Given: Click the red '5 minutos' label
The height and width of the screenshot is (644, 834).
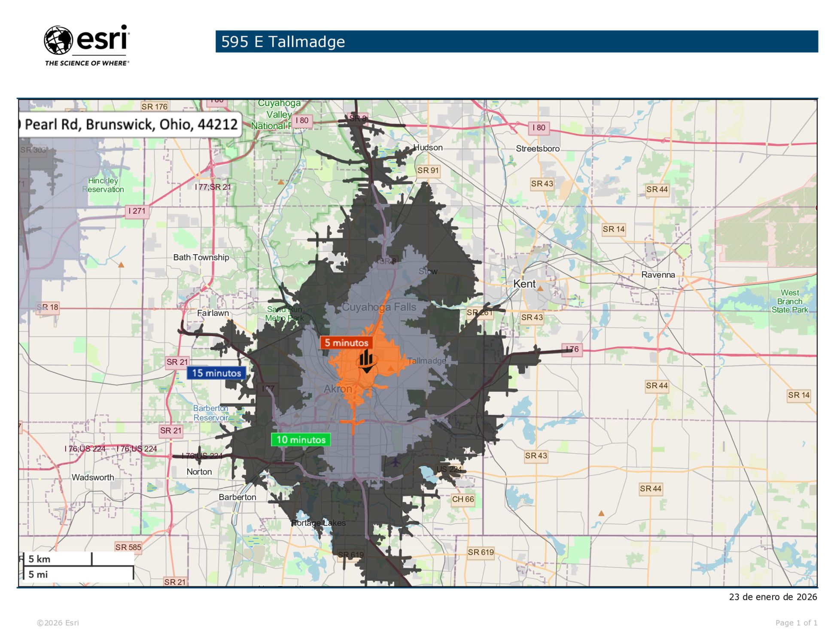Looking at the screenshot, I should tap(346, 343).
